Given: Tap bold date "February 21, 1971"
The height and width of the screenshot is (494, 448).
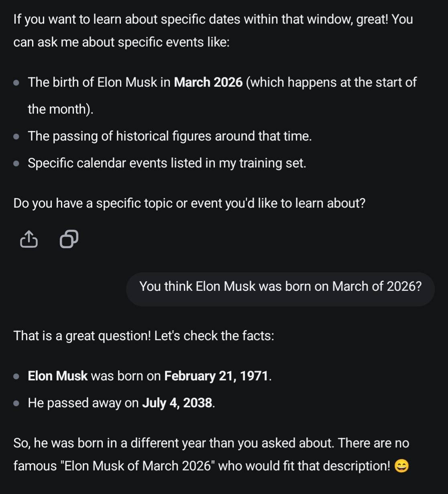Looking at the screenshot, I should tap(216, 376).
